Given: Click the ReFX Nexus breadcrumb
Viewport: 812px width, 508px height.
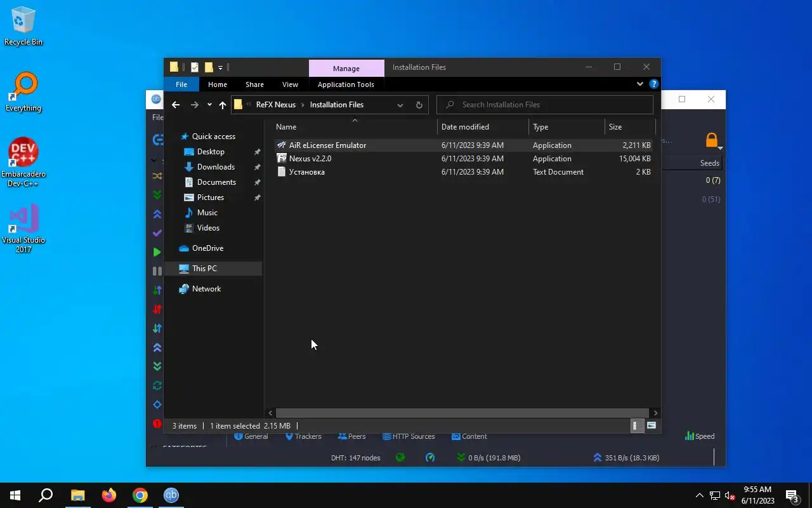Looking at the screenshot, I should point(275,105).
